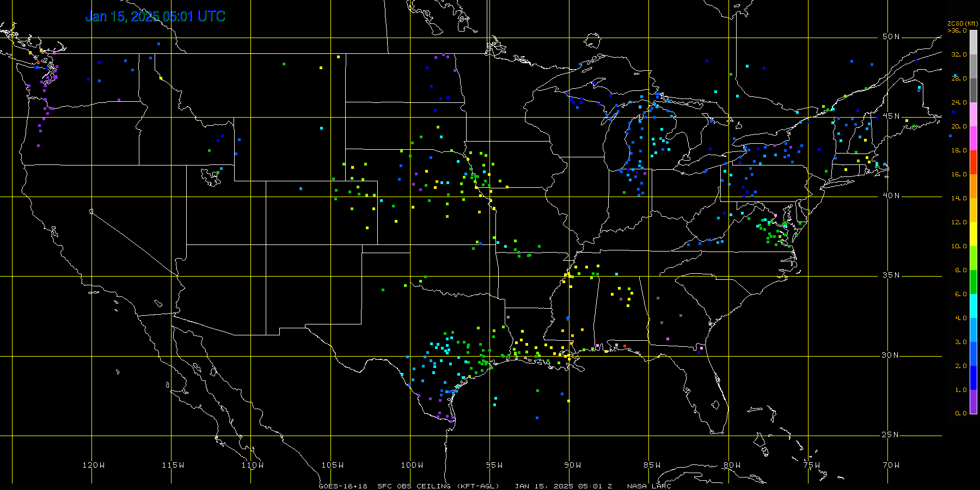Click the GOES-16+18 text in bottom caption

tap(343, 486)
